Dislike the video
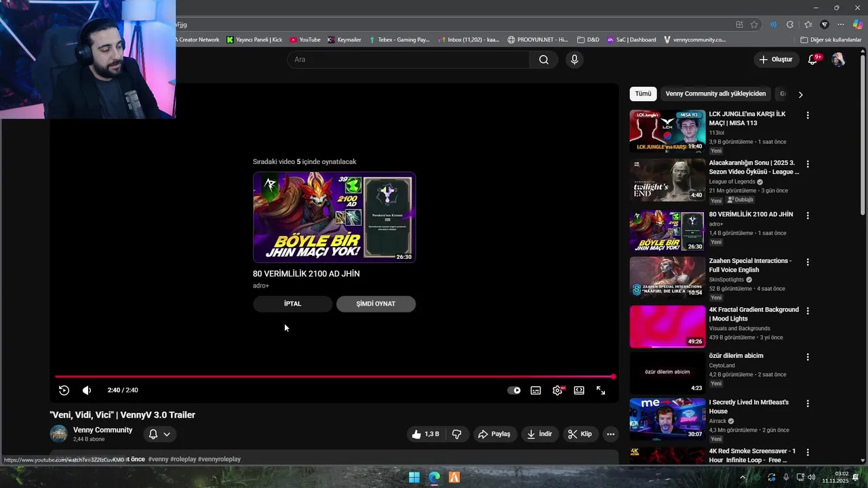 click(457, 434)
